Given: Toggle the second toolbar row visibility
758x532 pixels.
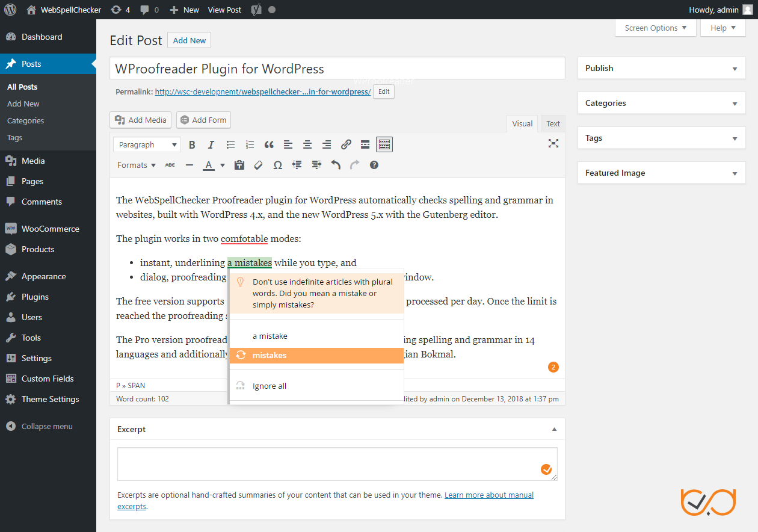Looking at the screenshot, I should 384,144.
